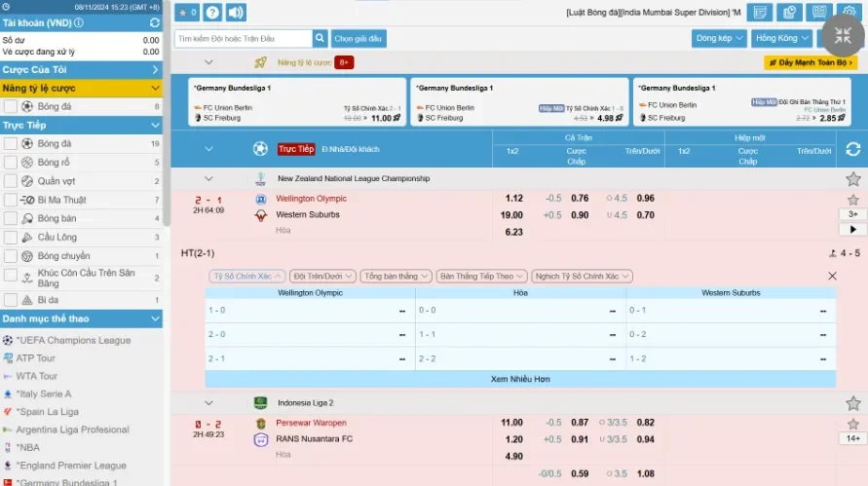Viewport: 868px width, 486px height.
Task: Enable the Cầu Lông checkbox
Action: [11, 237]
